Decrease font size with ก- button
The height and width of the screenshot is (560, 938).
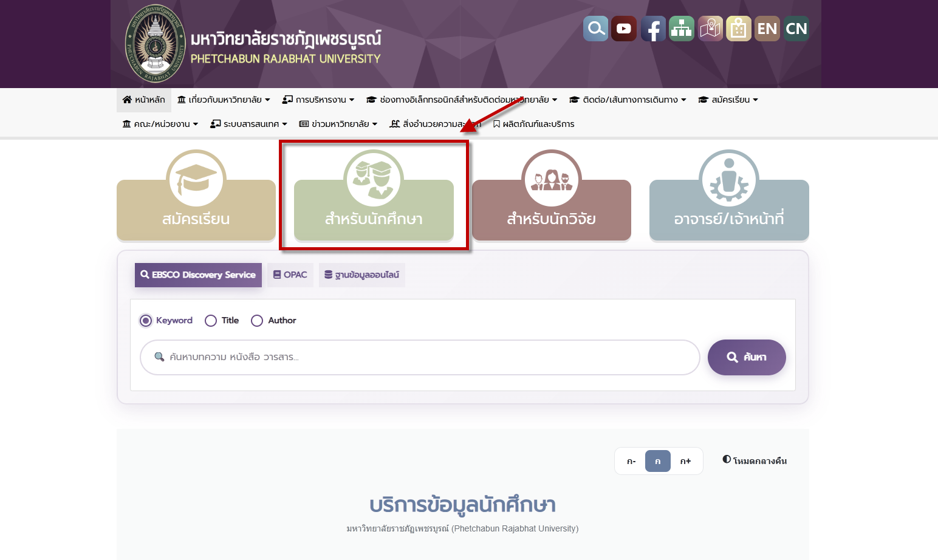coord(631,461)
